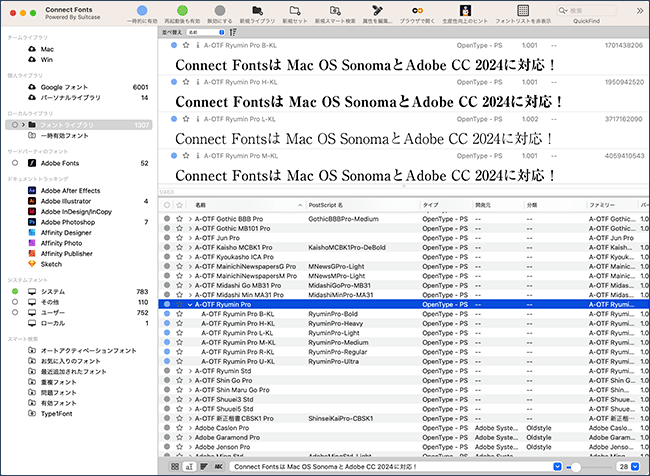Create a new set via toolbar icon

click(295, 11)
